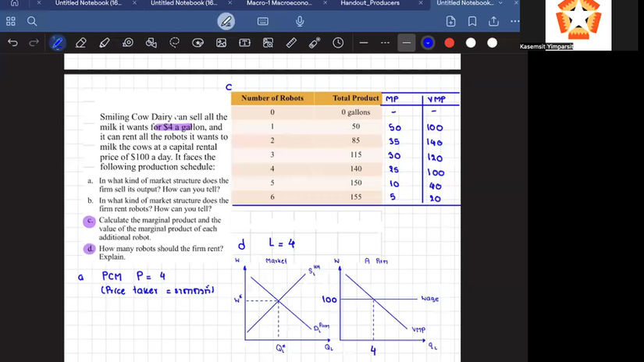This screenshot has height=362, width=644.
Task: Click the highlighted 'd.' question marker
Action: click(89, 249)
